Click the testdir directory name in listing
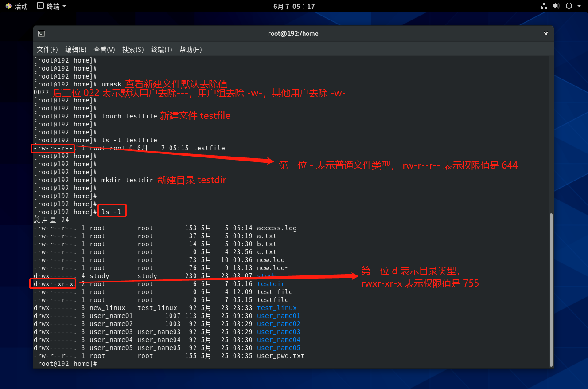The image size is (588, 389). click(271, 284)
